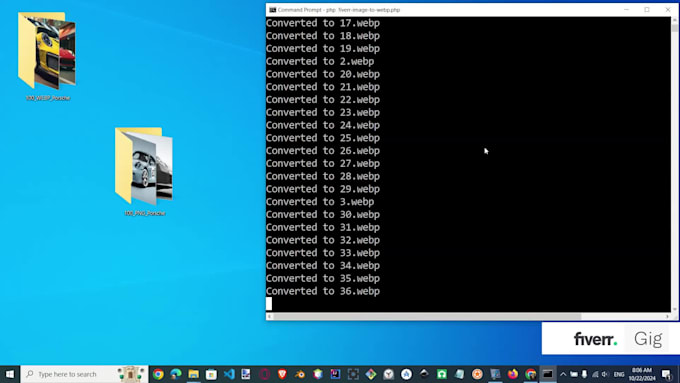The width and height of the screenshot is (680, 383).
Task: Click the colorful diamond taskbar icon
Action: [371, 374]
